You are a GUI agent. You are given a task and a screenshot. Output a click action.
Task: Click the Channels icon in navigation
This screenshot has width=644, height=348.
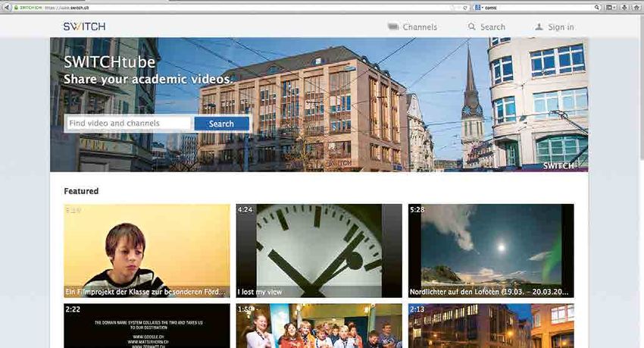393,27
